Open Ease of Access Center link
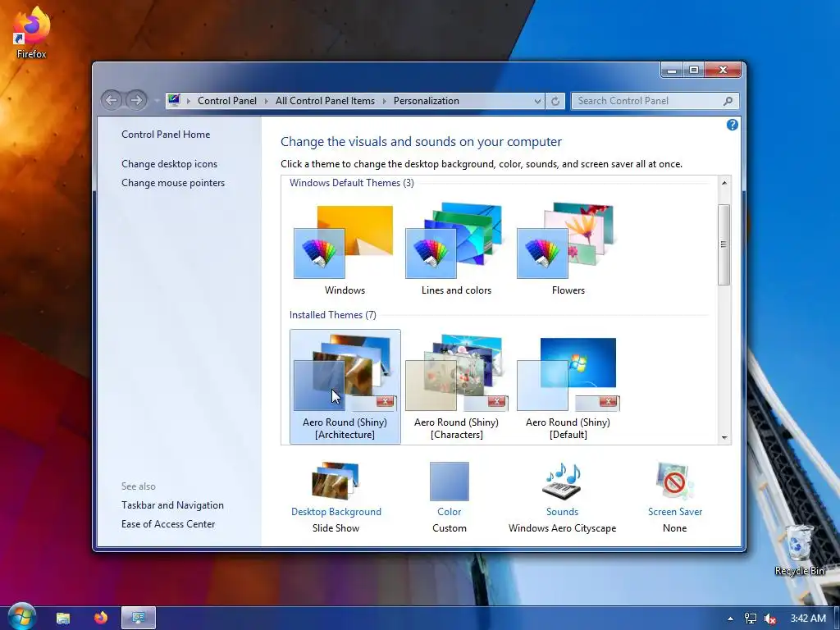Viewport: 840px width, 630px height. click(168, 524)
